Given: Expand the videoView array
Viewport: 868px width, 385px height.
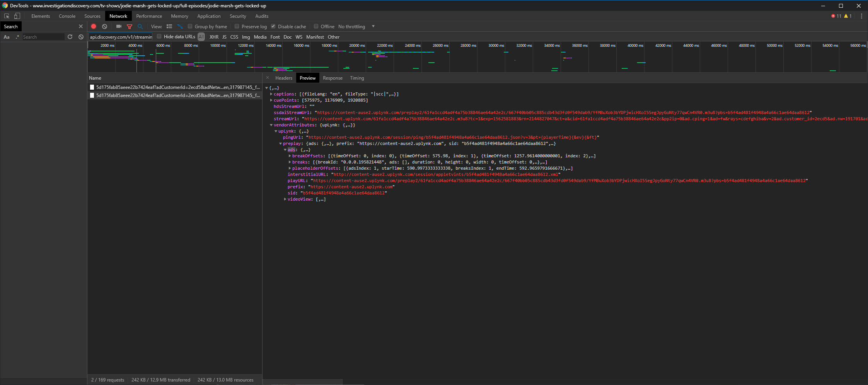Looking at the screenshot, I should (x=285, y=199).
